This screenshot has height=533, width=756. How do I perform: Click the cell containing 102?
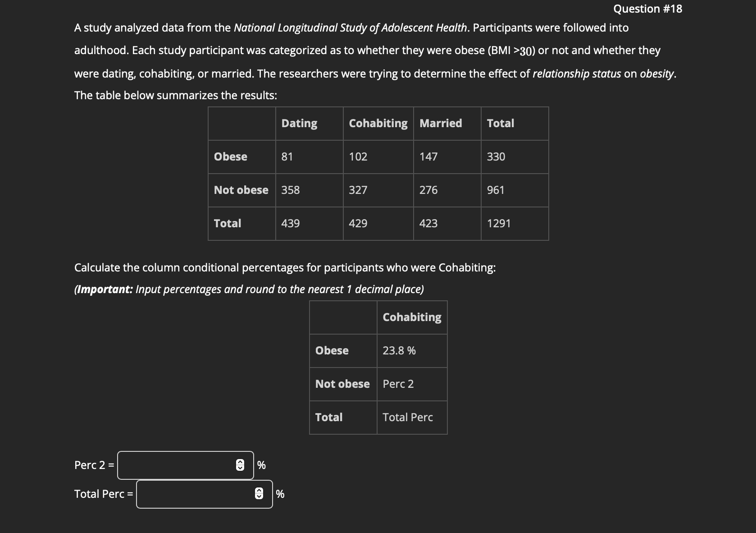358,156
